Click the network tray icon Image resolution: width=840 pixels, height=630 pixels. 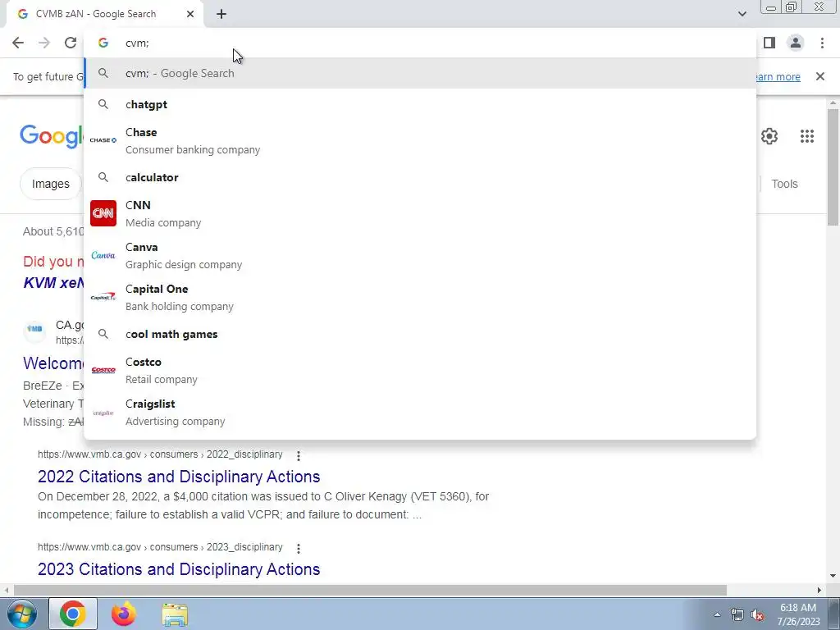click(x=737, y=615)
